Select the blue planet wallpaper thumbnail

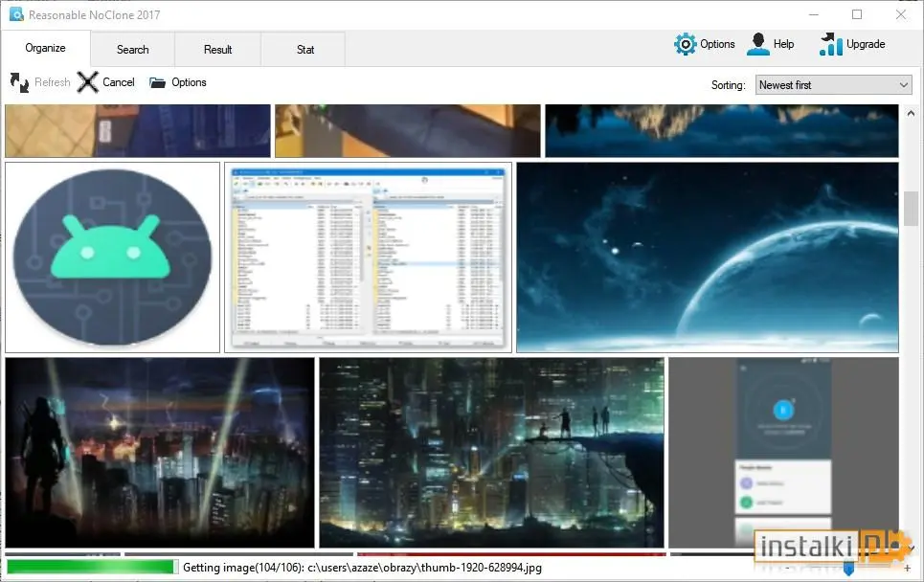pyautogui.click(x=708, y=257)
